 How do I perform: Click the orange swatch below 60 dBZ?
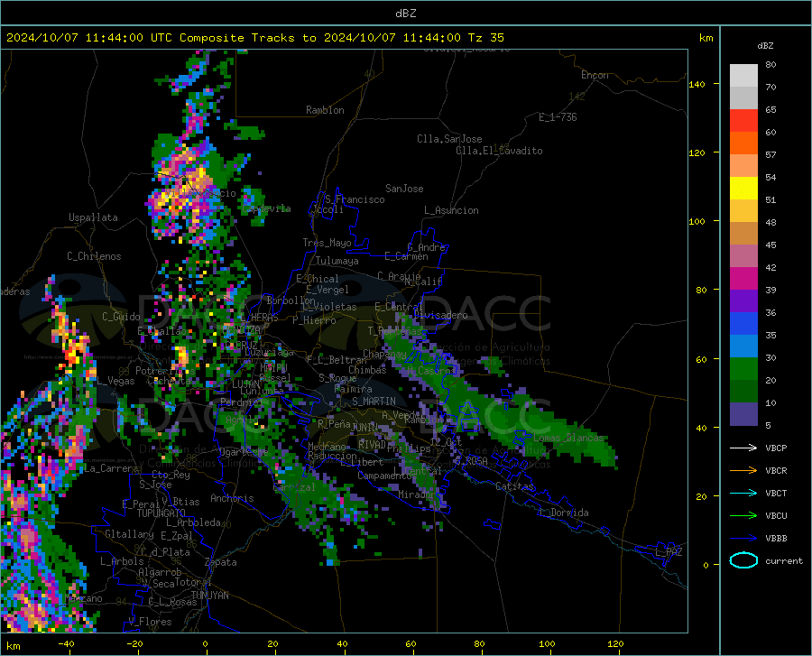pos(743,143)
